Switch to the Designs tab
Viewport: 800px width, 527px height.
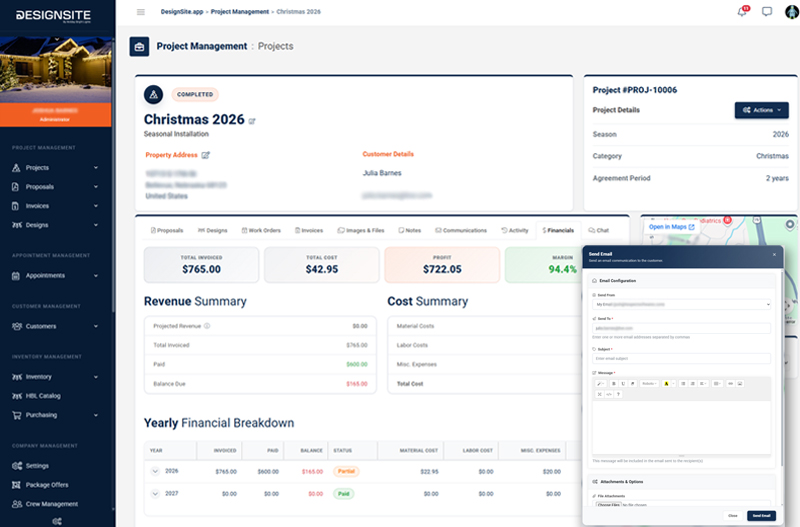click(x=212, y=231)
